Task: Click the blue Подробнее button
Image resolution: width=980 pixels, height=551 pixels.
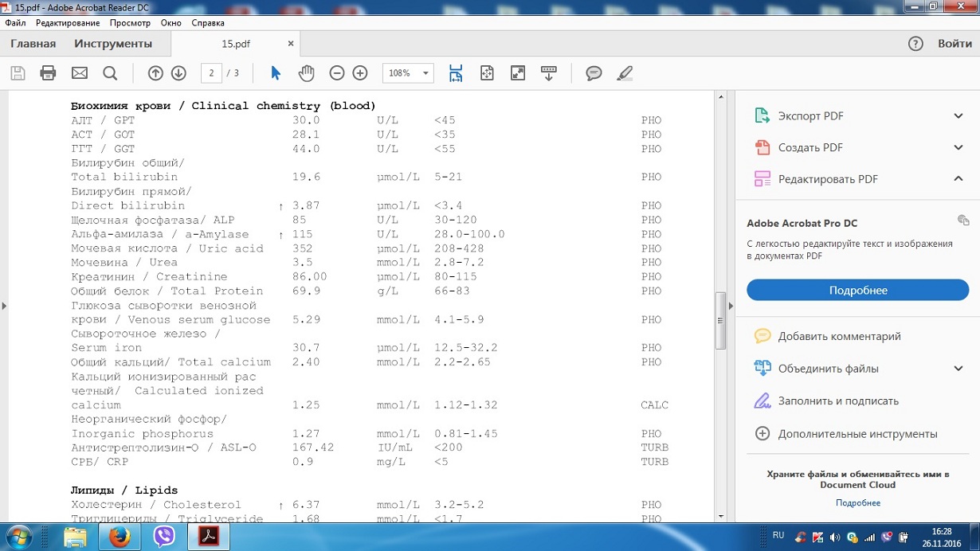Action: (x=857, y=291)
